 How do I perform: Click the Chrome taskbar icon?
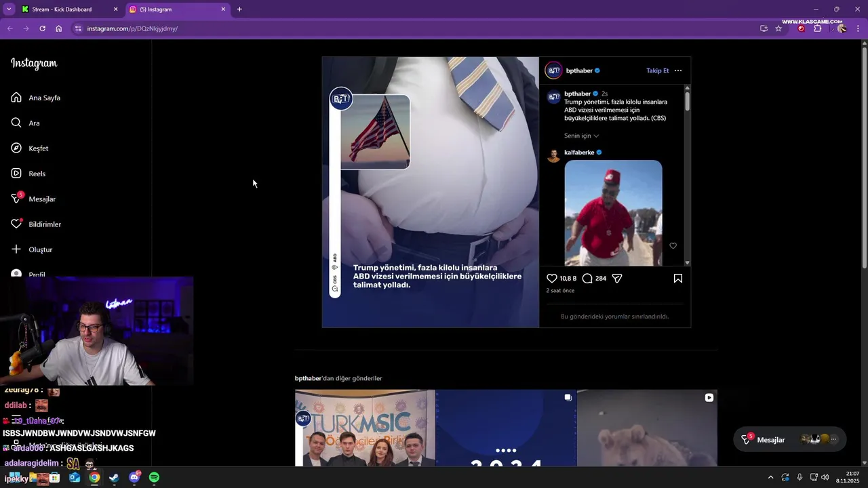tap(94, 477)
